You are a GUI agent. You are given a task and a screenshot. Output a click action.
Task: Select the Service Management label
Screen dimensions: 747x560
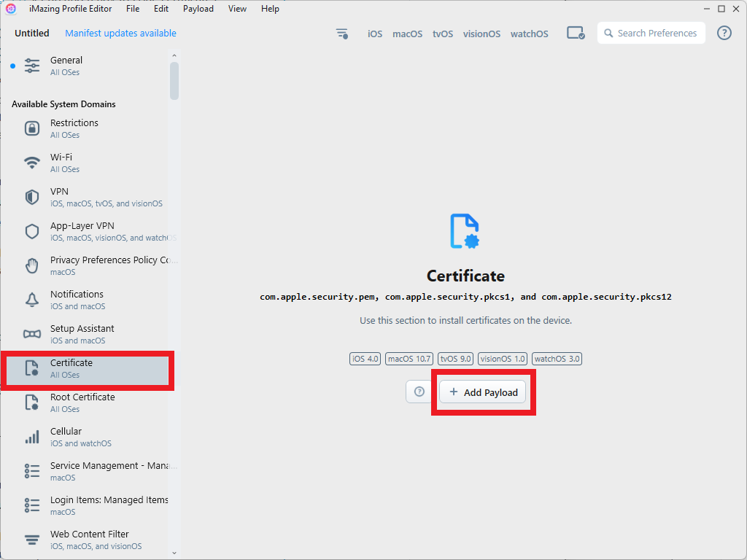click(113, 465)
